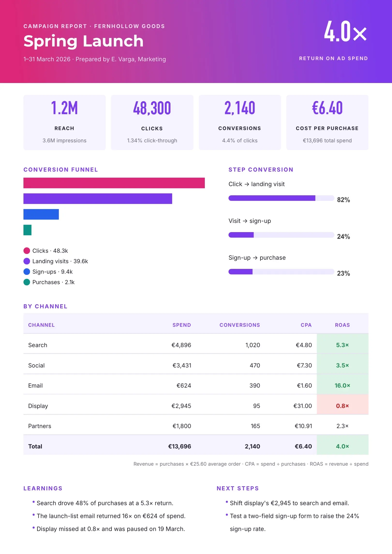
Task: Click the Search channel name
Action: pyautogui.click(x=38, y=345)
